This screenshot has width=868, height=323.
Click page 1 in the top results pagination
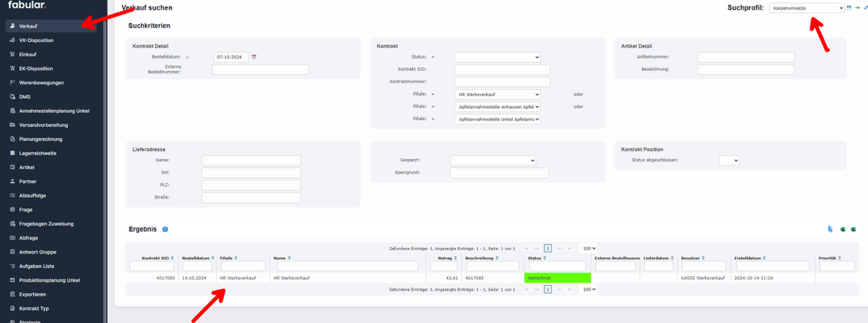[547, 249]
